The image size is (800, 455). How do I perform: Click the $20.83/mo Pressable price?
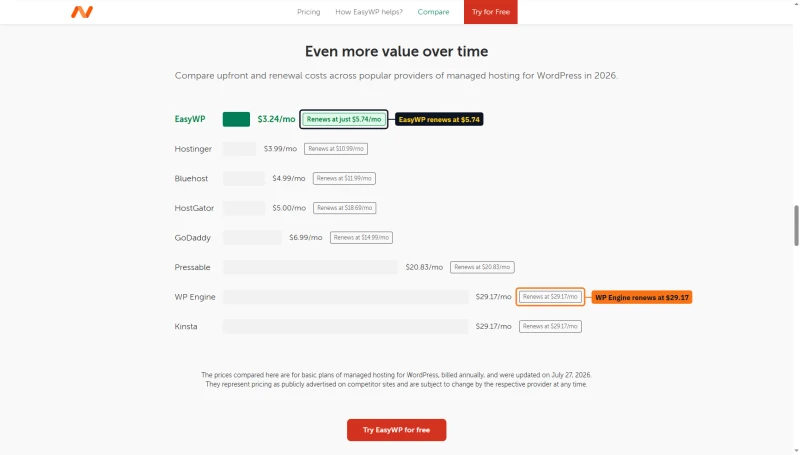click(424, 267)
